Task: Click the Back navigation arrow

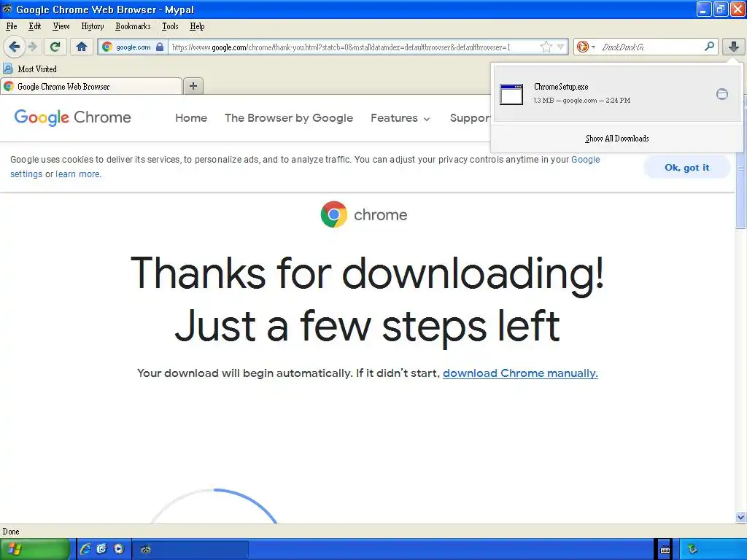Action: coord(15,47)
